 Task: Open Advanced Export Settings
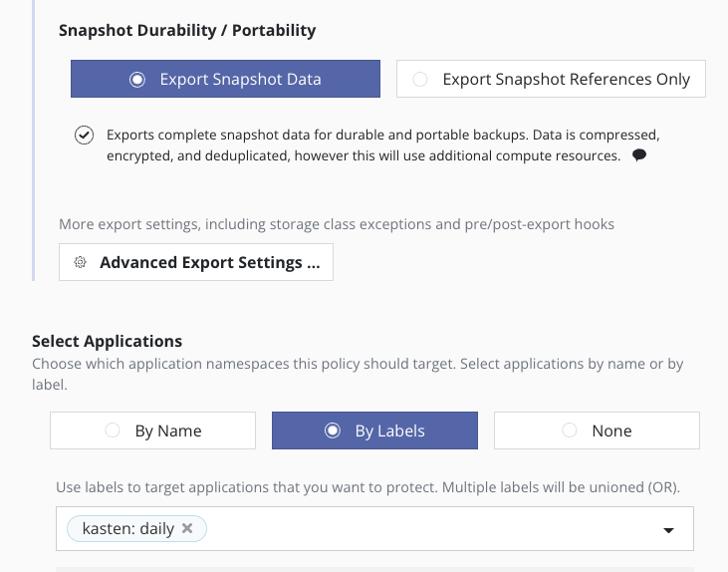pos(196,263)
